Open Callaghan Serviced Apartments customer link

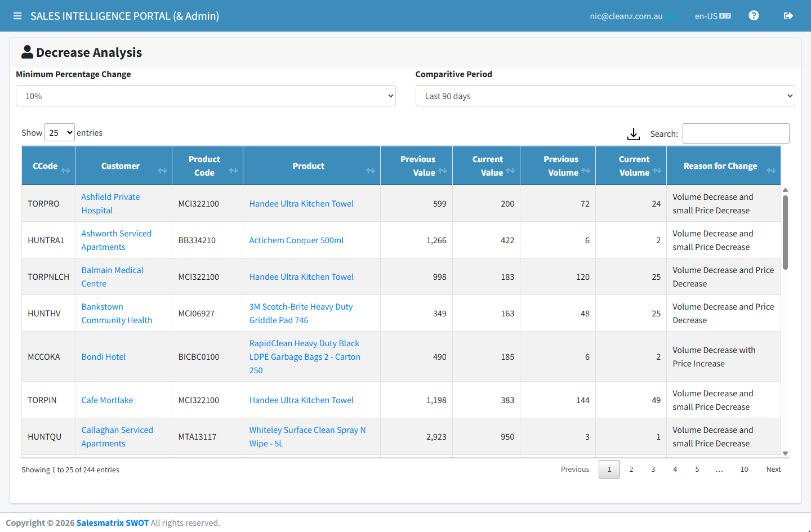[x=117, y=437]
